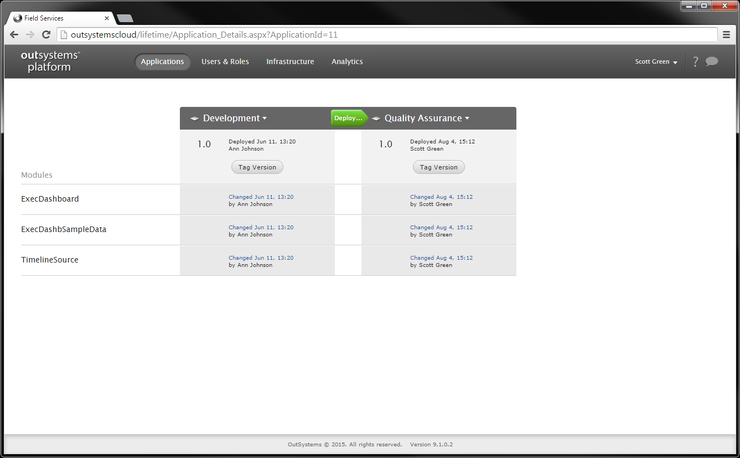Go back with the browser back arrow
This screenshot has height=458, width=740.
(14, 34)
